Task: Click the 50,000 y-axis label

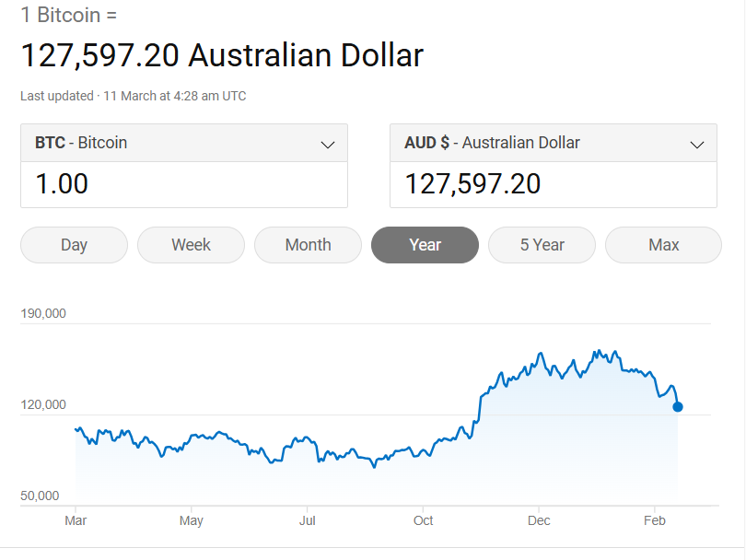Action: pyautogui.click(x=41, y=496)
